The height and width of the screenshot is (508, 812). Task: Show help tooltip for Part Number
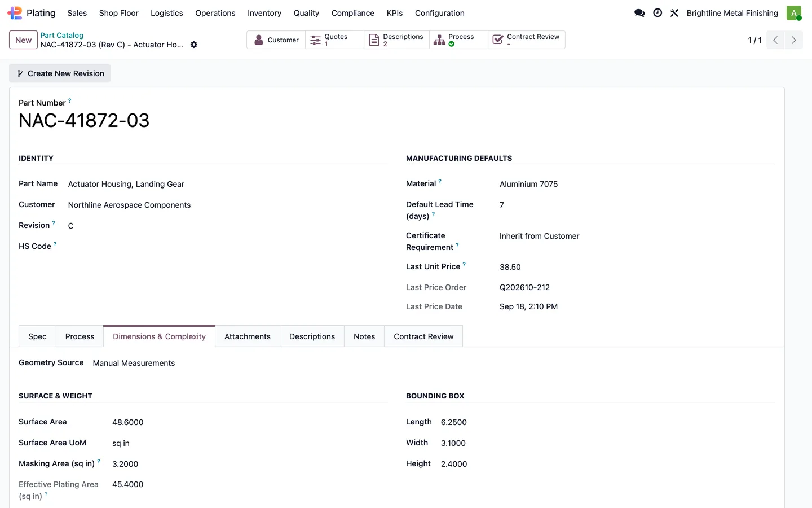[x=70, y=101]
